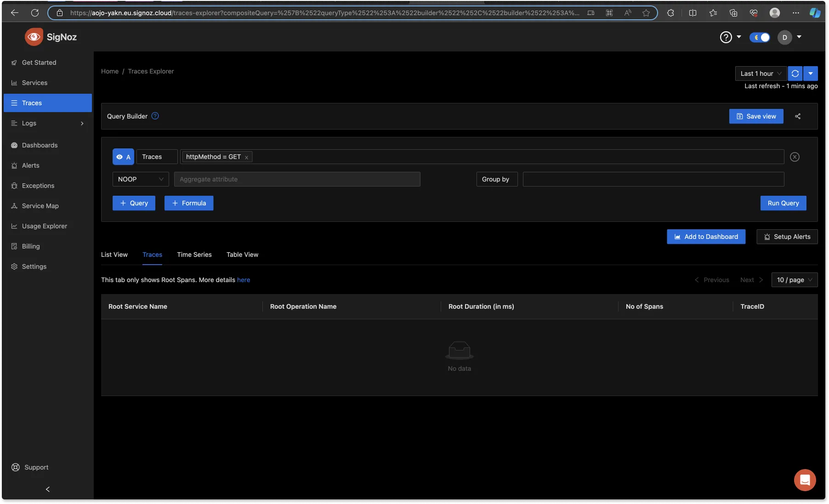Screen dimensions: 829x504
Task: Bookmark page with the star icon
Action: pos(646,13)
